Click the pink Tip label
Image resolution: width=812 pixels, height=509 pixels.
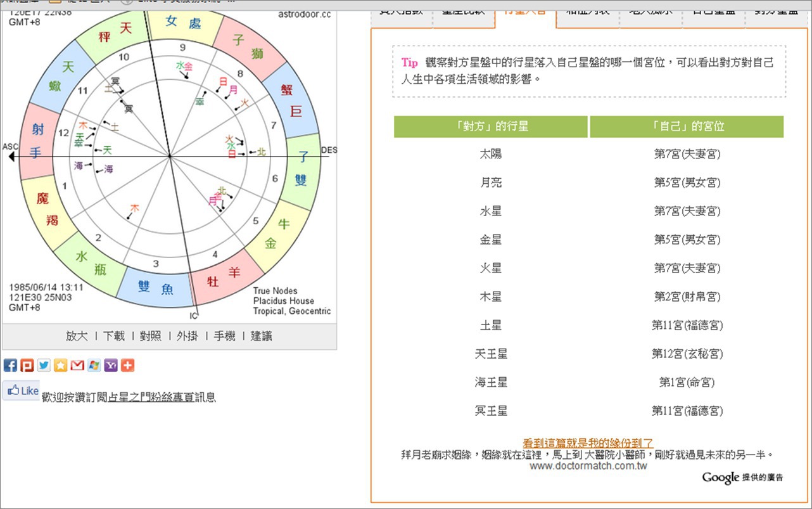pos(410,63)
